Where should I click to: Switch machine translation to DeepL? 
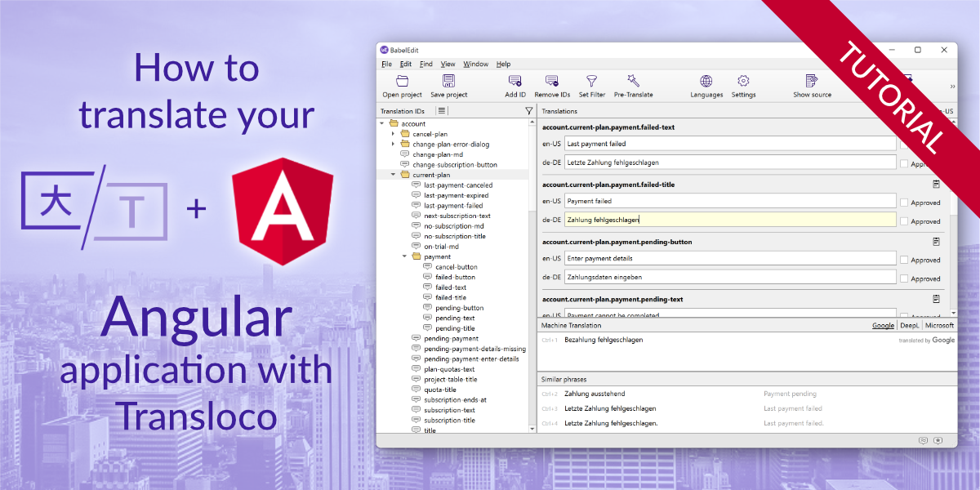[x=909, y=325]
